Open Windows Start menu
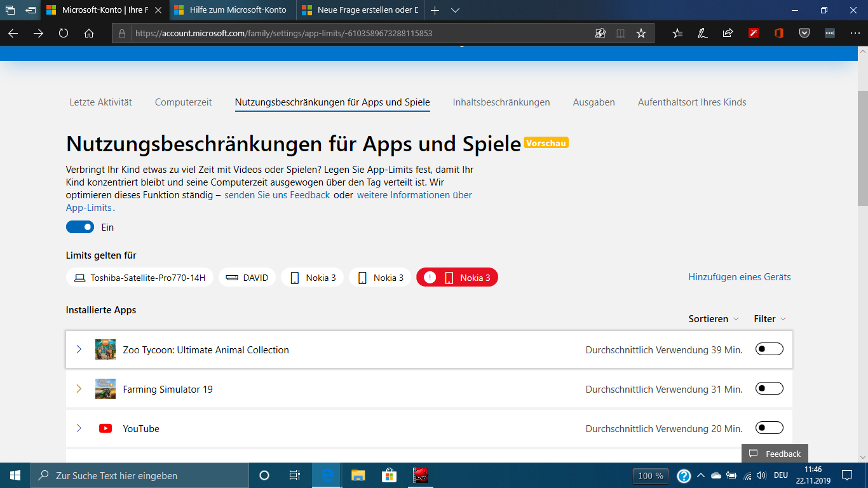Image resolution: width=868 pixels, height=488 pixels. pos(15,475)
